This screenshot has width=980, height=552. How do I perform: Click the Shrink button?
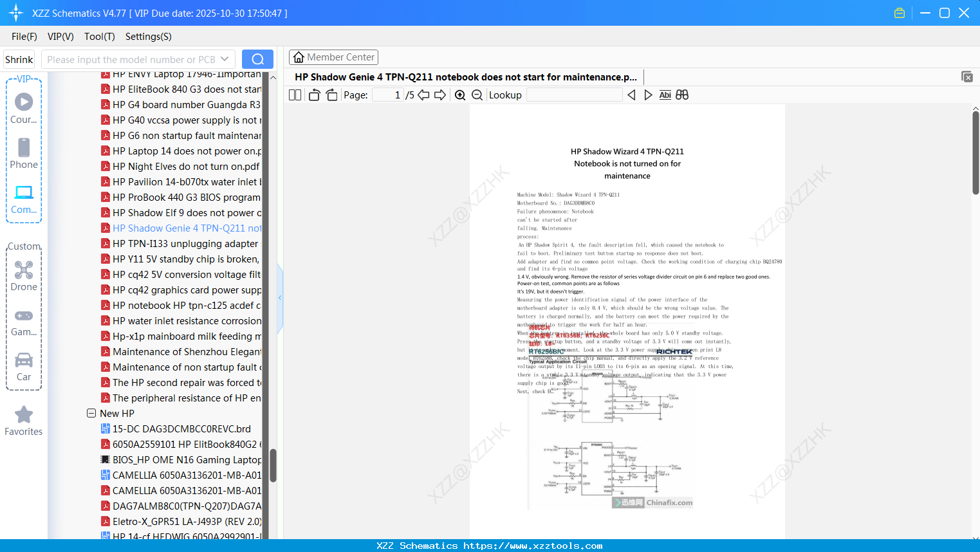point(19,59)
